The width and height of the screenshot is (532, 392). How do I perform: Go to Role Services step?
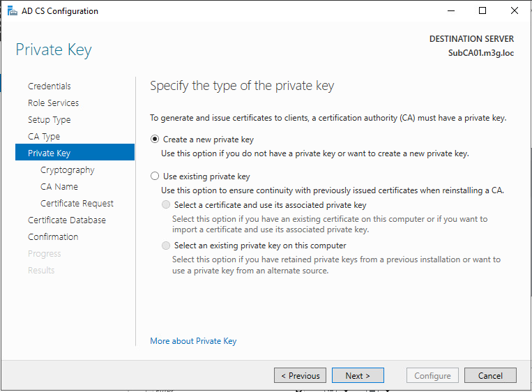[x=53, y=103]
